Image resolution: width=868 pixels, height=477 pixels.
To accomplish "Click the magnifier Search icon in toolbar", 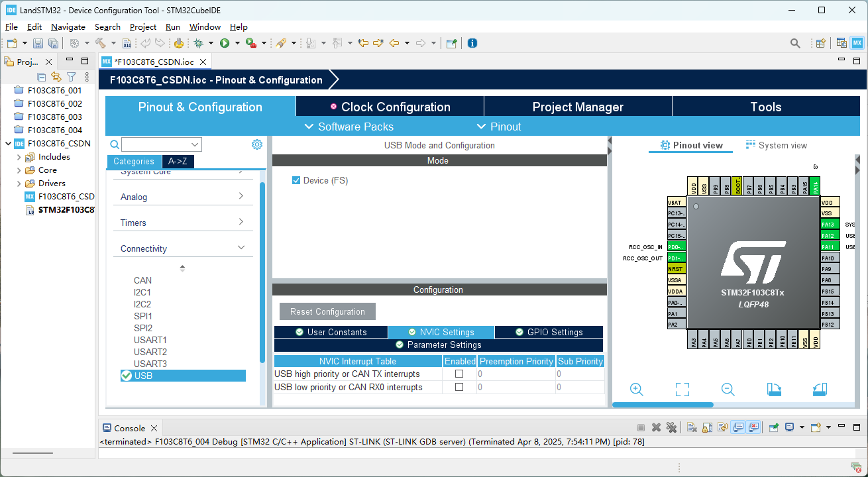I will (x=795, y=43).
